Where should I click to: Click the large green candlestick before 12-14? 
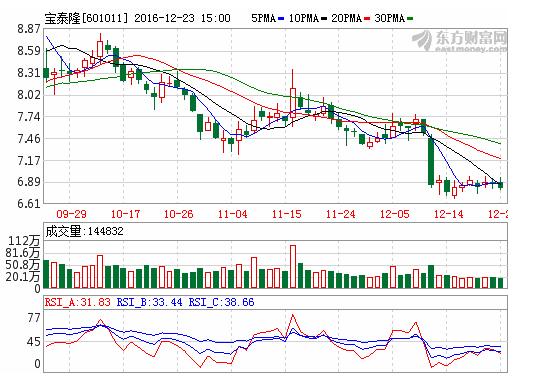tap(431, 160)
